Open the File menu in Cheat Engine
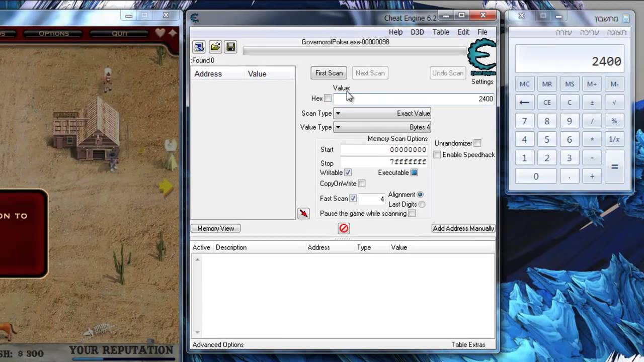 [482, 32]
